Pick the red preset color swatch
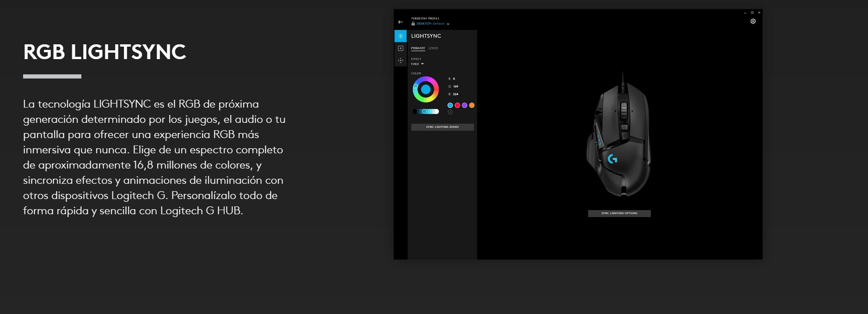 coord(457,105)
